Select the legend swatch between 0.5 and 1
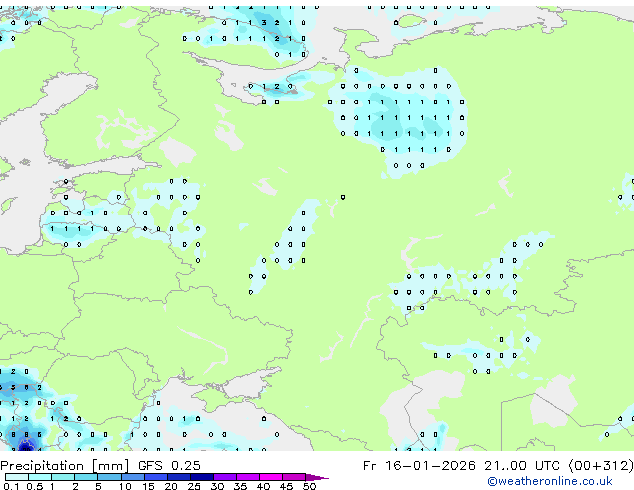This screenshot has height=490, width=634. click(40, 477)
